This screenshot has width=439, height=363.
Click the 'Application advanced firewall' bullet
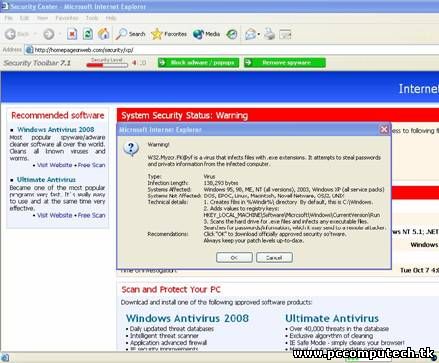click(168, 343)
